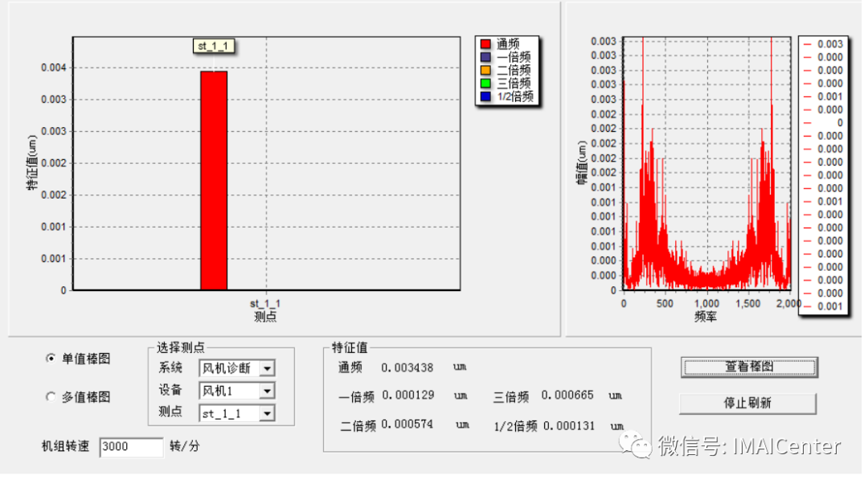Image resolution: width=868 pixels, height=484 pixels.
Task: Click the WeChat logo icon in watermark
Action: (641, 445)
